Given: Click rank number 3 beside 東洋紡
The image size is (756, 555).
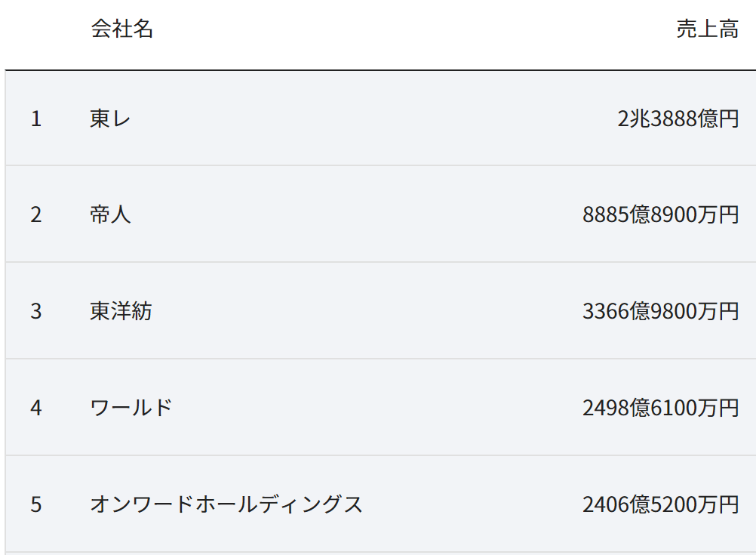Looking at the screenshot, I should click(36, 311).
